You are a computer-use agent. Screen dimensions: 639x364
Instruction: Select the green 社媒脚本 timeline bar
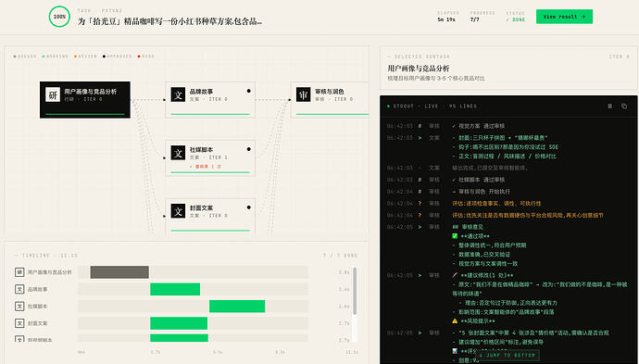(x=237, y=307)
